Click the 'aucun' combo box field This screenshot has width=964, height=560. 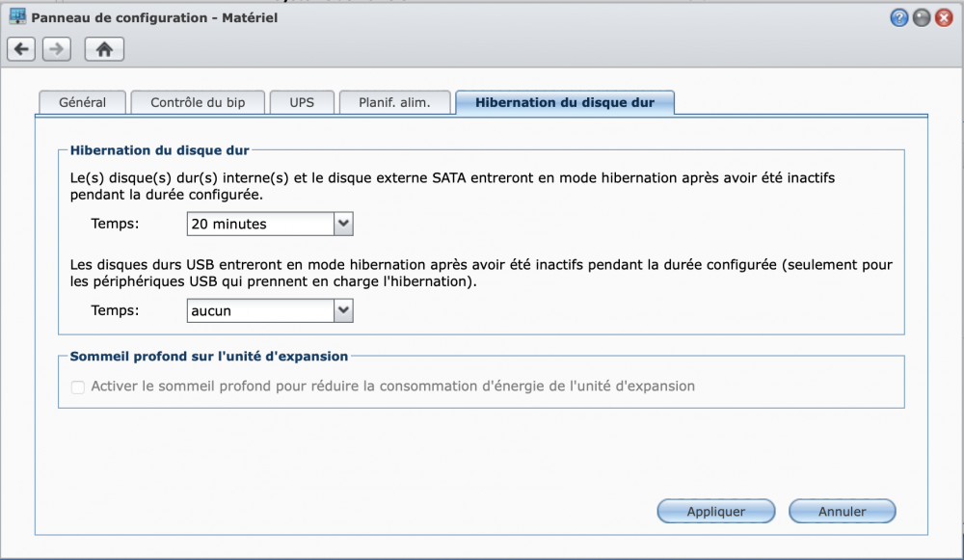pos(259,310)
